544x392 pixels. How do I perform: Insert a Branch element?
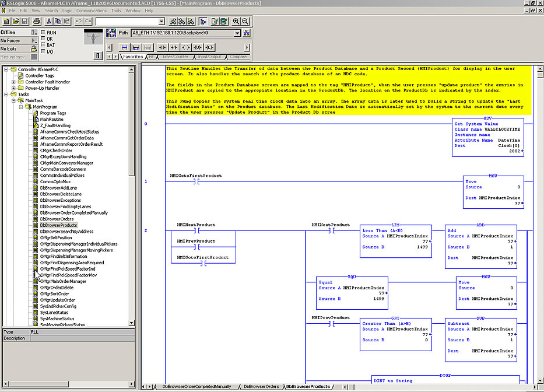point(136,47)
